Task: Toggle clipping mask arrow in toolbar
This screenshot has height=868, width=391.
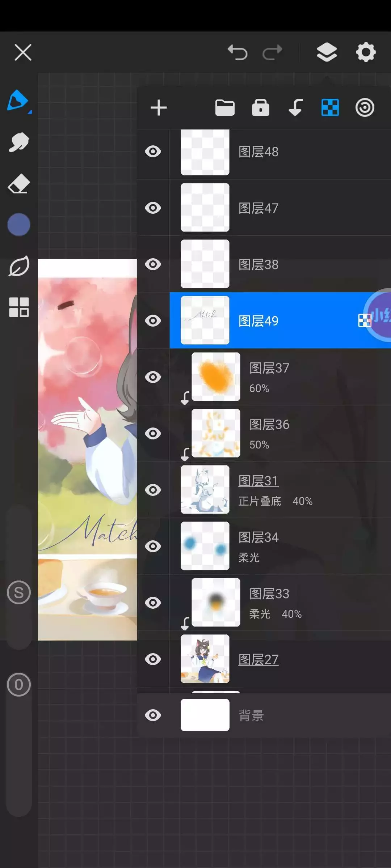Action: (x=295, y=108)
